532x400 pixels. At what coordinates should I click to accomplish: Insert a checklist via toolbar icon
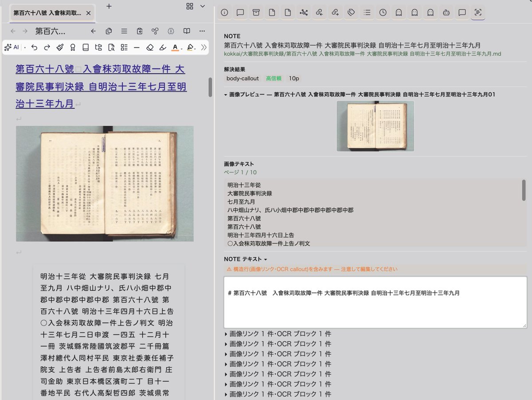point(124,47)
